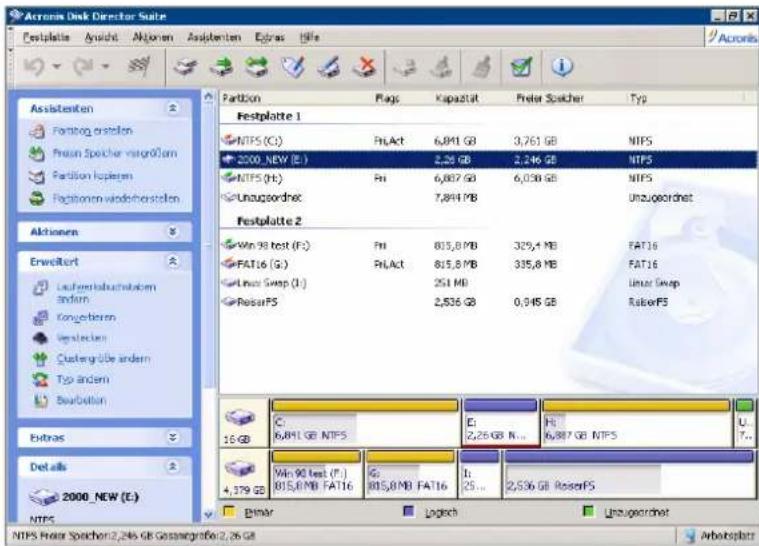The image size is (759, 546).
Task: Open the Undo dropdown arrow
Action: tap(57, 66)
